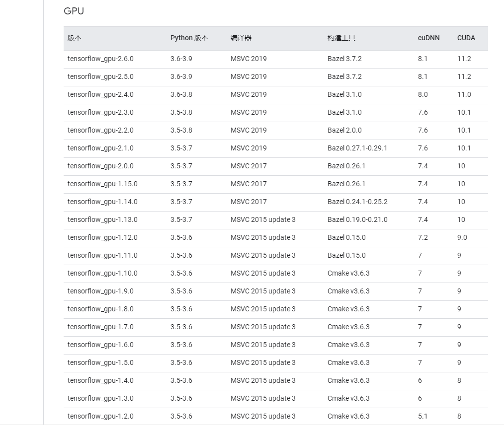Select the cuDNN column header
504x429 pixels.
428,38
